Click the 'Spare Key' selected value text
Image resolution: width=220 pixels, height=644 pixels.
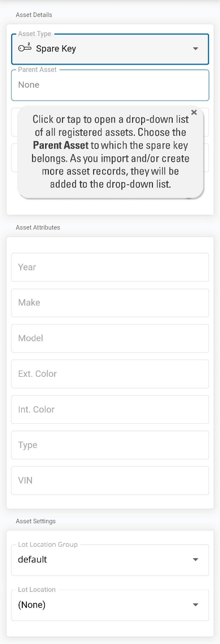pyautogui.click(x=56, y=49)
